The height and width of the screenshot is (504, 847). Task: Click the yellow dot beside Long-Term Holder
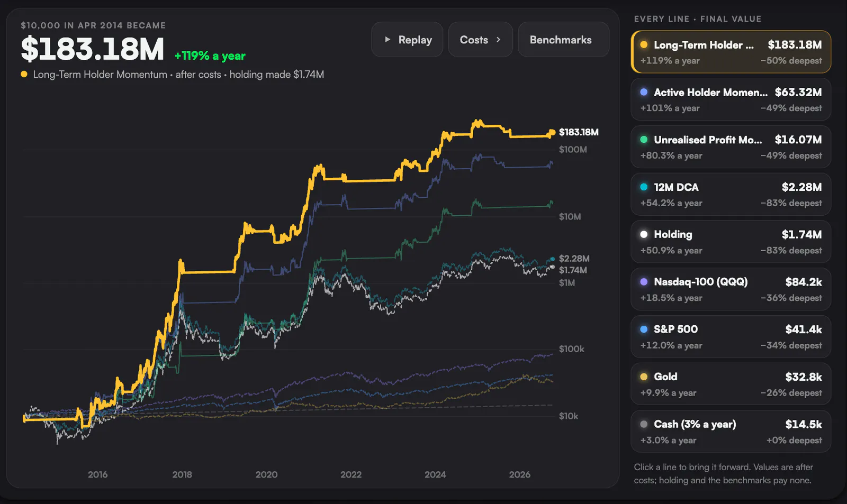[644, 45]
